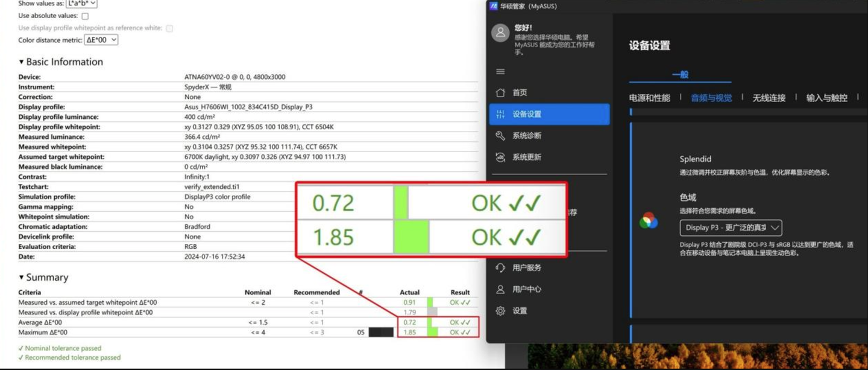
Task: Click the 0.91 actual value
Action: pyautogui.click(x=410, y=302)
